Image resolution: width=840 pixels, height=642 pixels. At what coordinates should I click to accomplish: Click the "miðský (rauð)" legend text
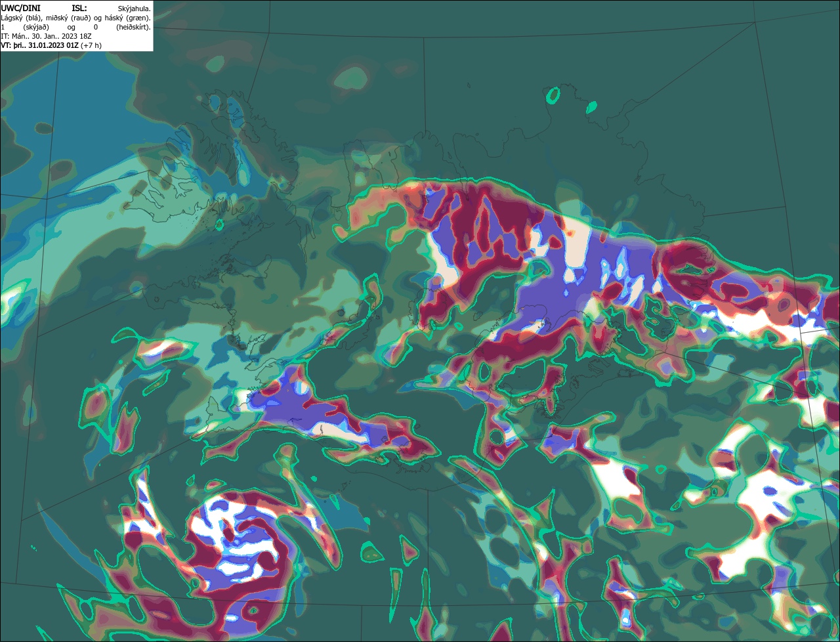pos(68,18)
